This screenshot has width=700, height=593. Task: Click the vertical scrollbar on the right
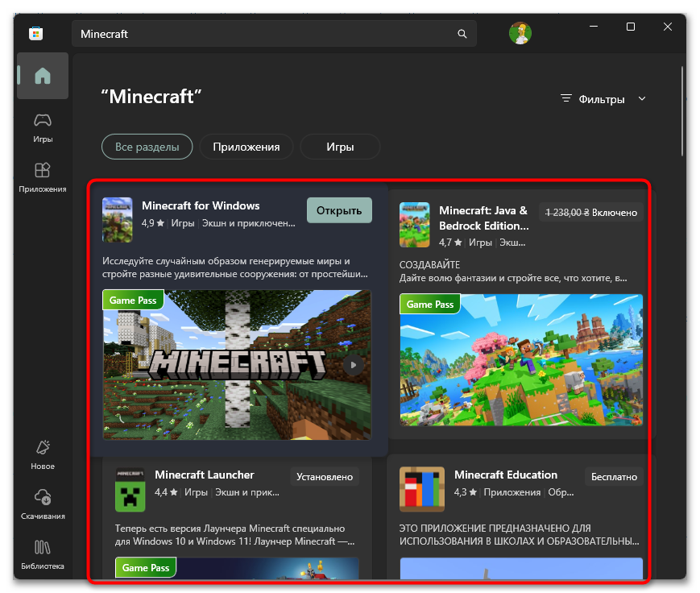(x=683, y=113)
